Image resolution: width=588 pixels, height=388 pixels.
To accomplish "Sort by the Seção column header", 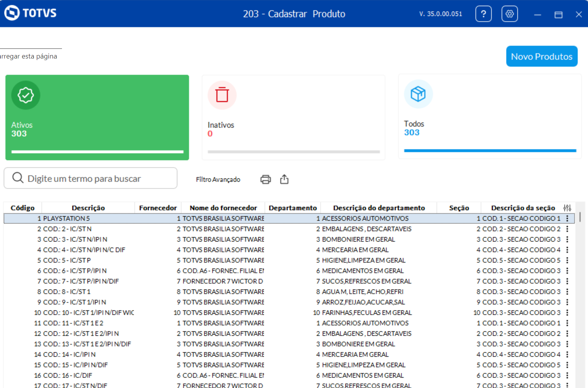I will click(x=459, y=208).
